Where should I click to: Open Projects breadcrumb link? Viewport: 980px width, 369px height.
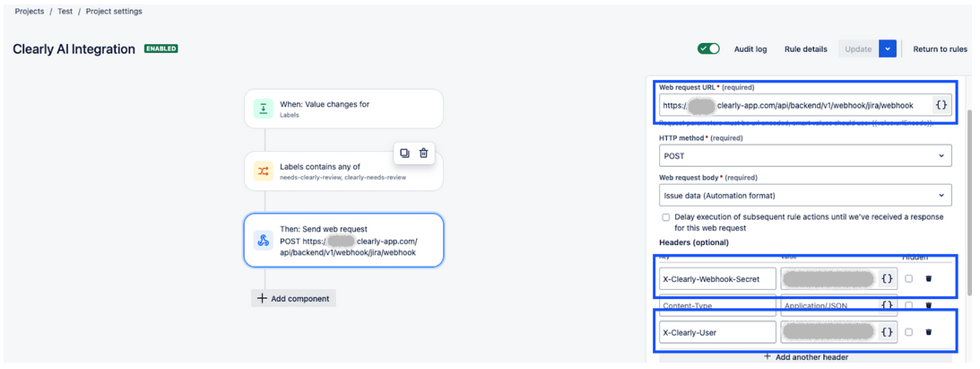(30, 12)
